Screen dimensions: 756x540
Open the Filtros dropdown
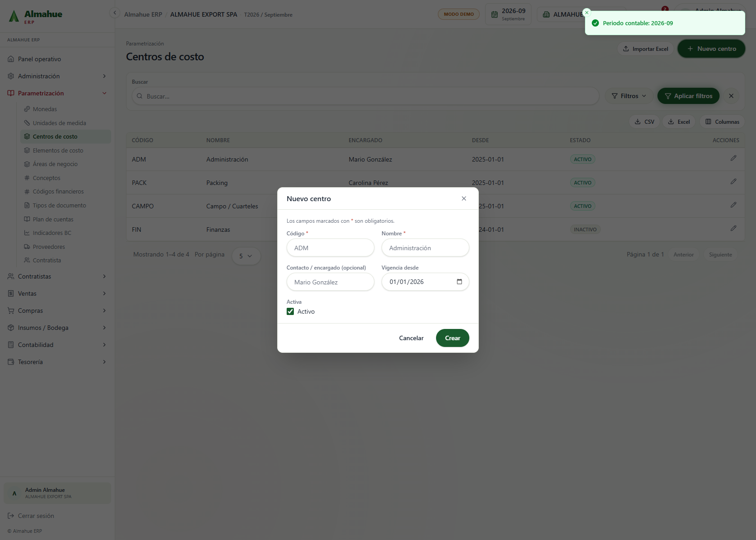(629, 96)
